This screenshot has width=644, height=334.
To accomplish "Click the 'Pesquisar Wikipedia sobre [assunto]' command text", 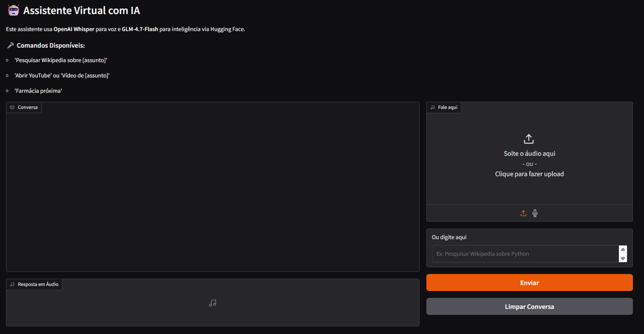I will pyautogui.click(x=61, y=60).
